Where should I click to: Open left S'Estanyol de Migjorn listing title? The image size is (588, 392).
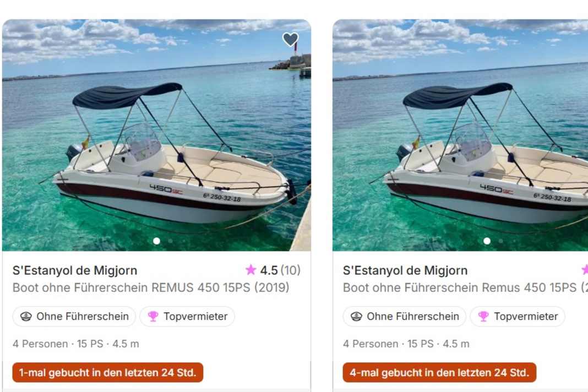coord(75,270)
